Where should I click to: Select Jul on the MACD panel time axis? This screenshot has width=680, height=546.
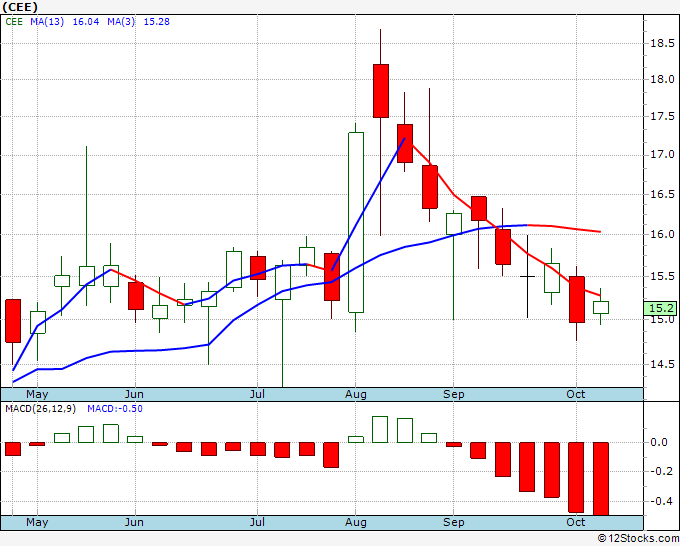(257, 522)
